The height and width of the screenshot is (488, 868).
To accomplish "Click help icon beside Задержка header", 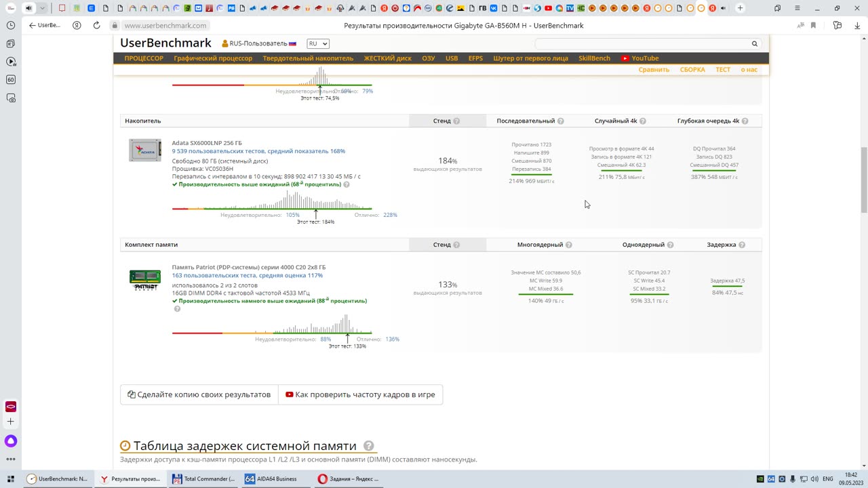I will [x=742, y=245].
